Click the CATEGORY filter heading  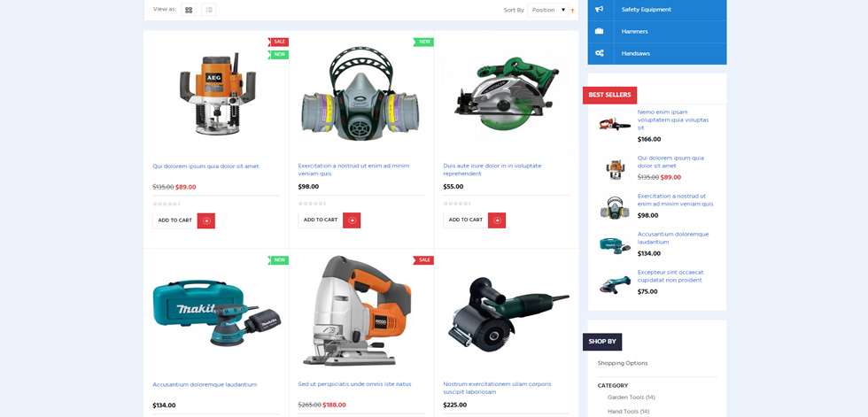613,385
